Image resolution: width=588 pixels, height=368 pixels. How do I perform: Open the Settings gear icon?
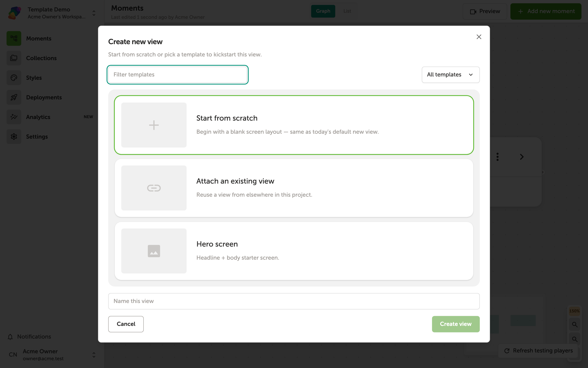(x=14, y=137)
